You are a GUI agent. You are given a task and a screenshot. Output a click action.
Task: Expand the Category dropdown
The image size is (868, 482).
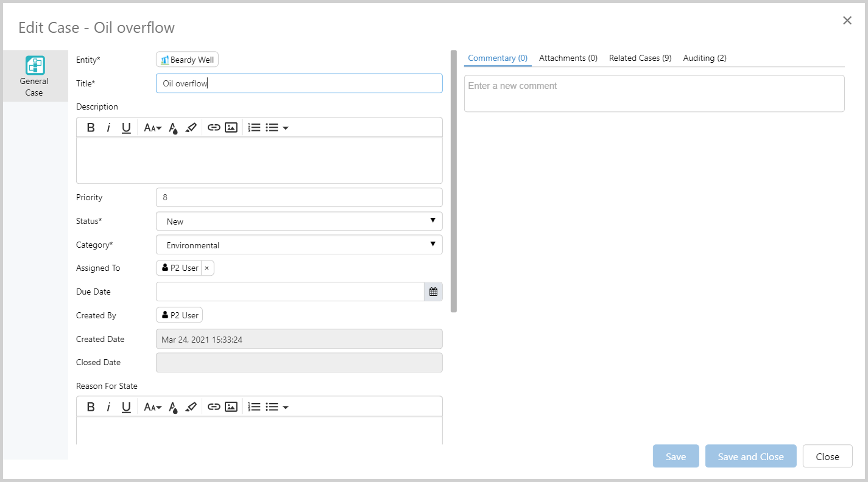pos(299,245)
